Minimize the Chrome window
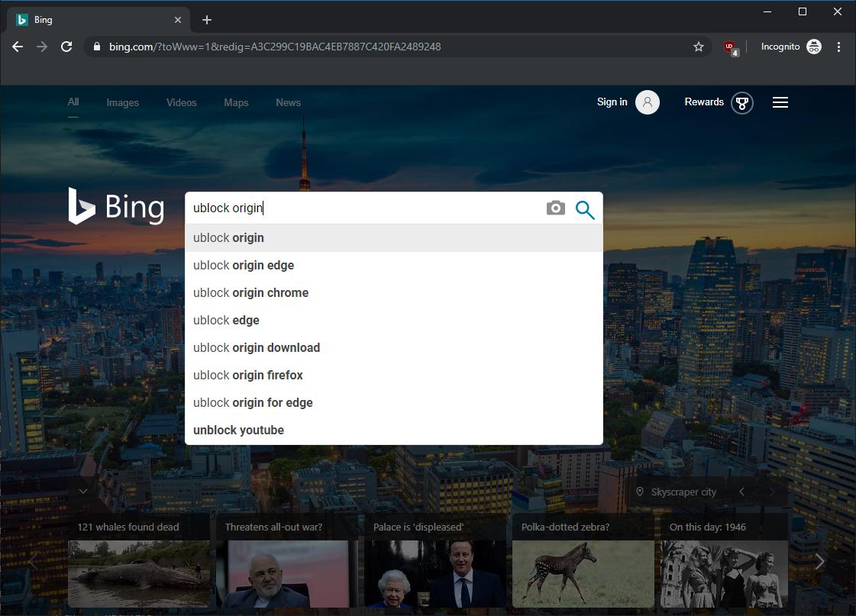 (767, 11)
